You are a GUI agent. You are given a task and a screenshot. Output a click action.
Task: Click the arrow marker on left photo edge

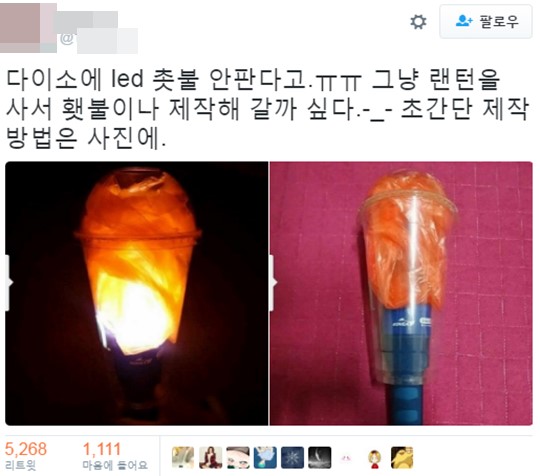click(x=9, y=283)
